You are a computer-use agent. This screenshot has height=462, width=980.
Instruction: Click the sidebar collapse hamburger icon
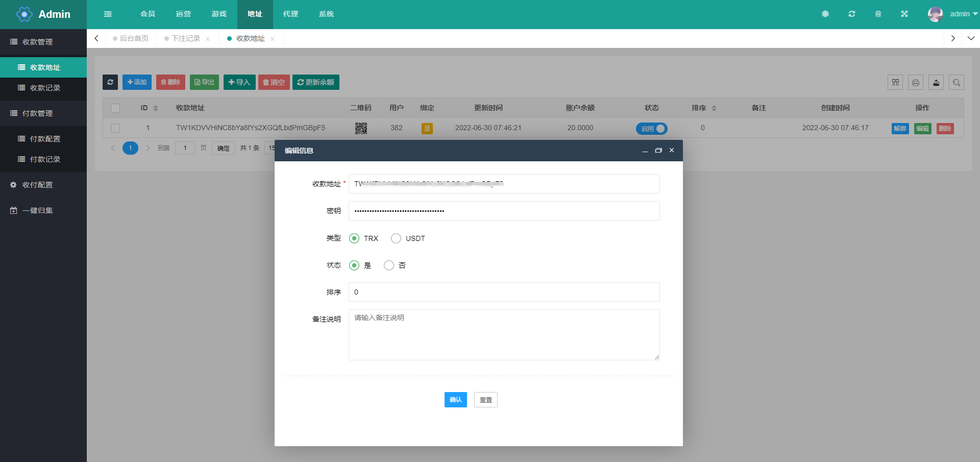(x=108, y=14)
